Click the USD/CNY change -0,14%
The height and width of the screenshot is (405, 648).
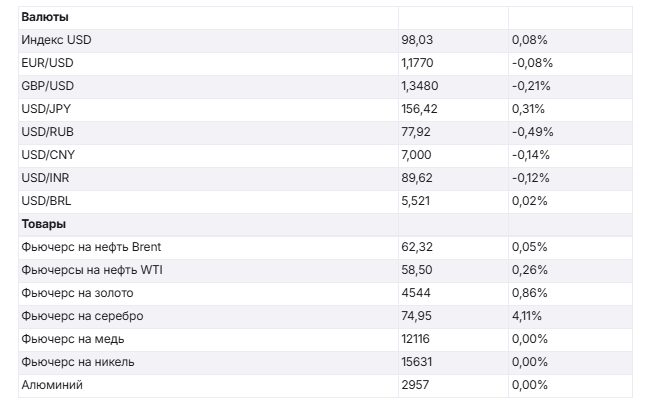[x=529, y=155]
